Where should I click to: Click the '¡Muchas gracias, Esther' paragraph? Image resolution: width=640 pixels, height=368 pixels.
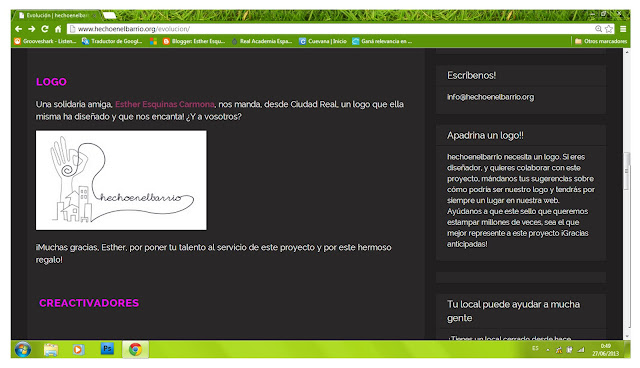(213, 254)
